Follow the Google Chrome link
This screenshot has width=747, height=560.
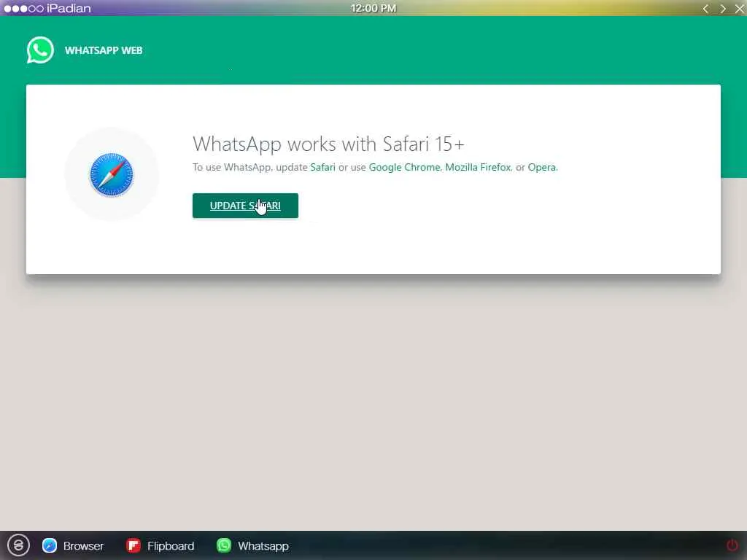[404, 167]
